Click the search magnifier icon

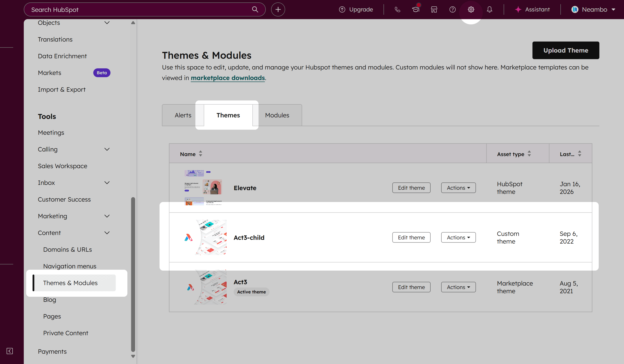(255, 9)
